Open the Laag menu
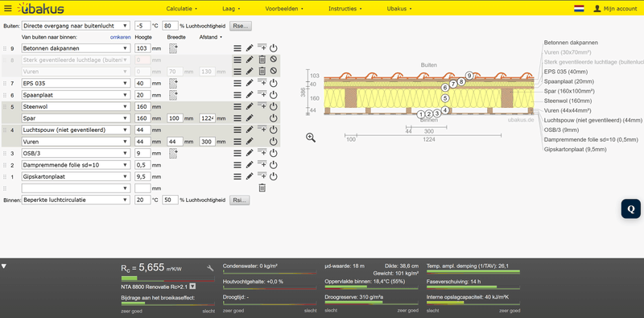 coord(231,8)
